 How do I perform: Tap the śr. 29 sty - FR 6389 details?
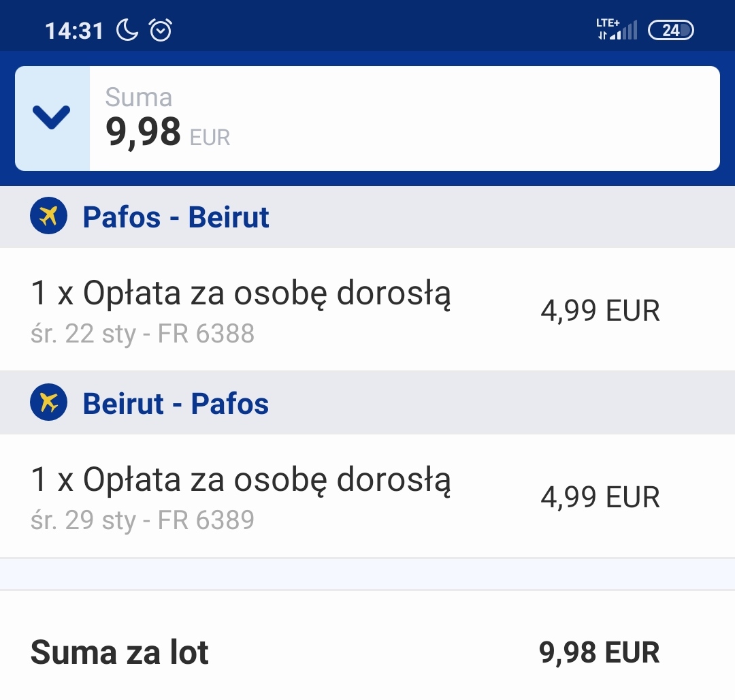coord(142,520)
